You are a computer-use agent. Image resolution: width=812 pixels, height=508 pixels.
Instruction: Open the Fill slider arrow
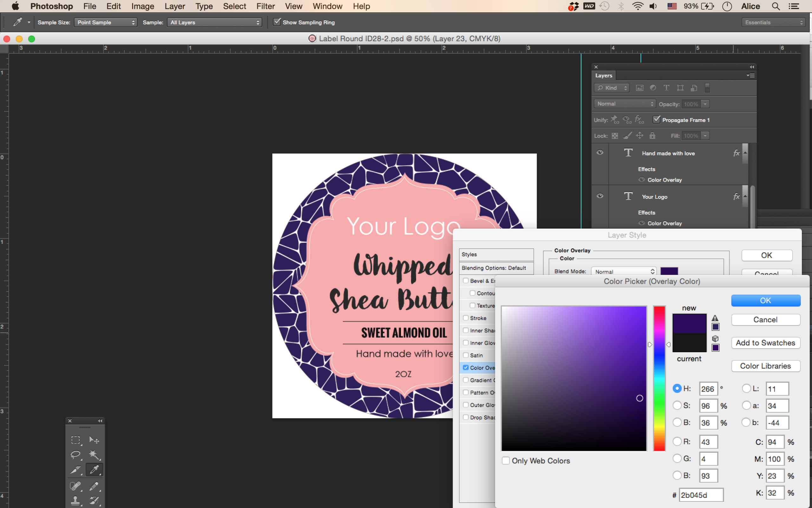pyautogui.click(x=705, y=136)
